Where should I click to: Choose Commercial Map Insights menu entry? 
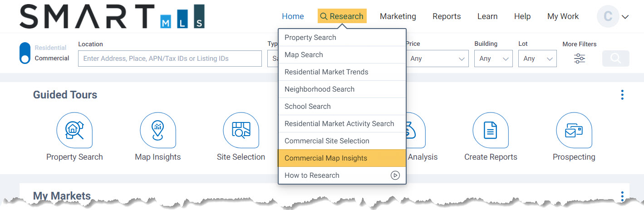(x=342, y=158)
